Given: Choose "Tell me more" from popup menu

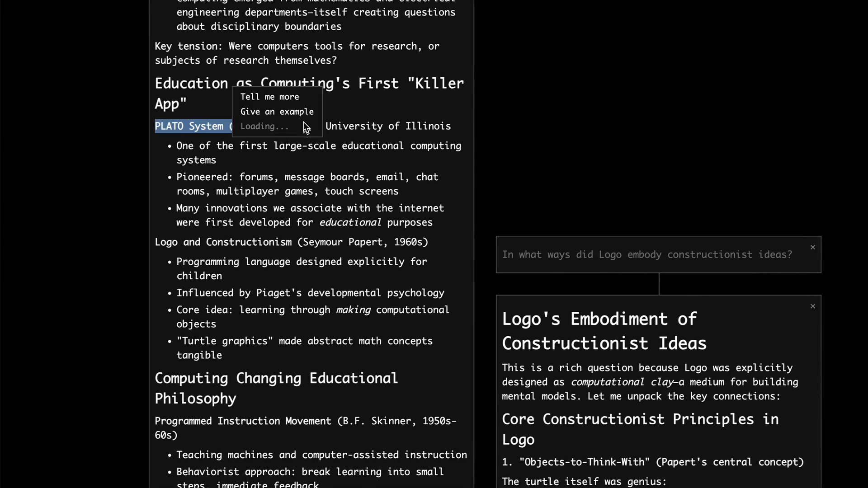Looking at the screenshot, I should pyautogui.click(x=269, y=97).
